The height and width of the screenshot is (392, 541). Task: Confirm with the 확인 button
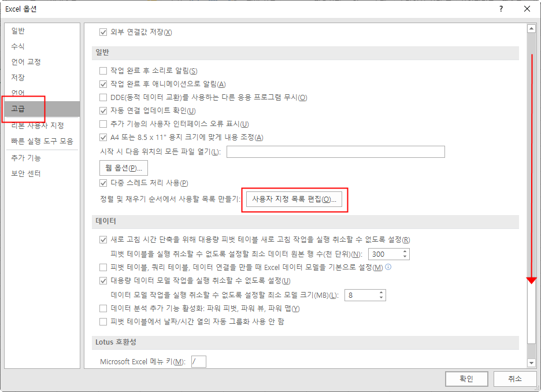coord(466,379)
